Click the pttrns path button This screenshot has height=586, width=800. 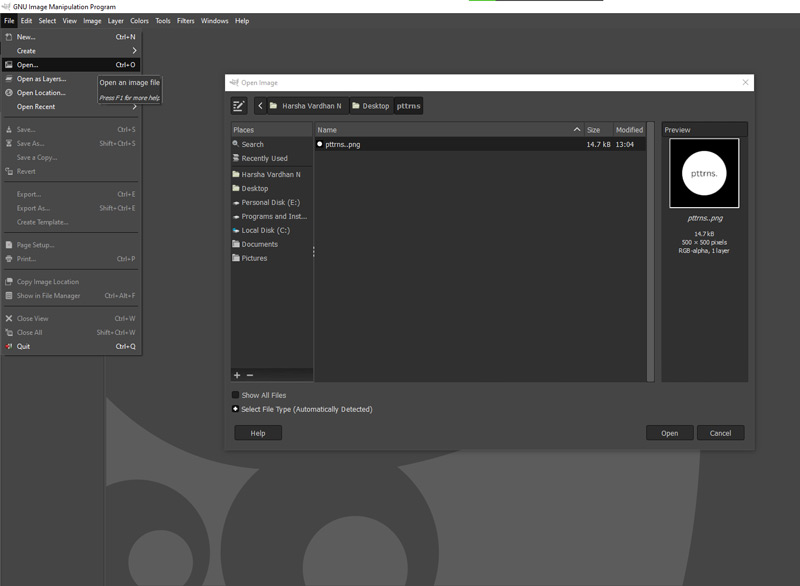[x=408, y=106]
